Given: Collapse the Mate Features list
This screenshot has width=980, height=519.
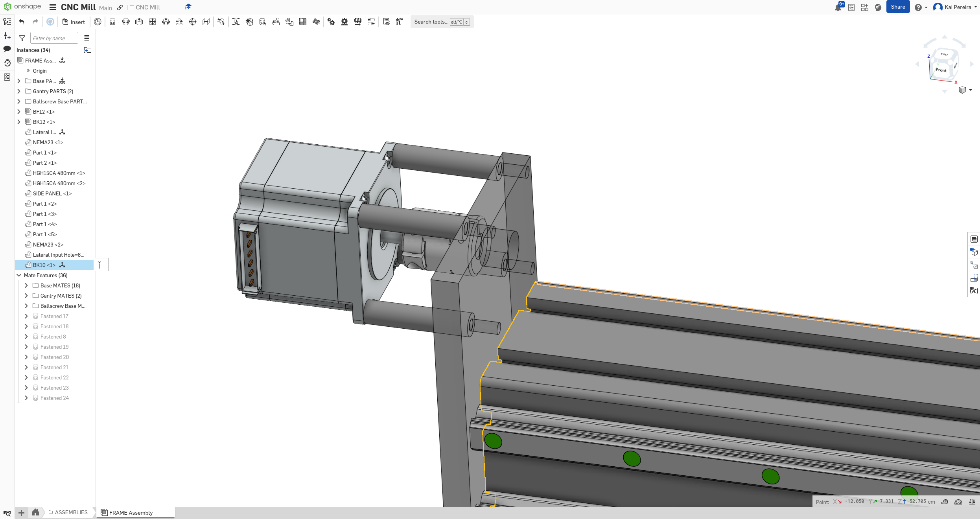Looking at the screenshot, I should point(19,275).
